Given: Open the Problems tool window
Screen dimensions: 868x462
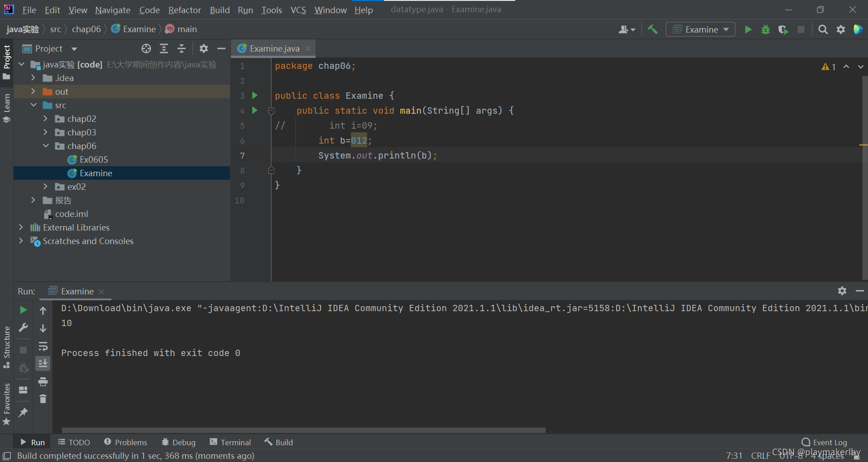Looking at the screenshot, I should pyautogui.click(x=125, y=442).
